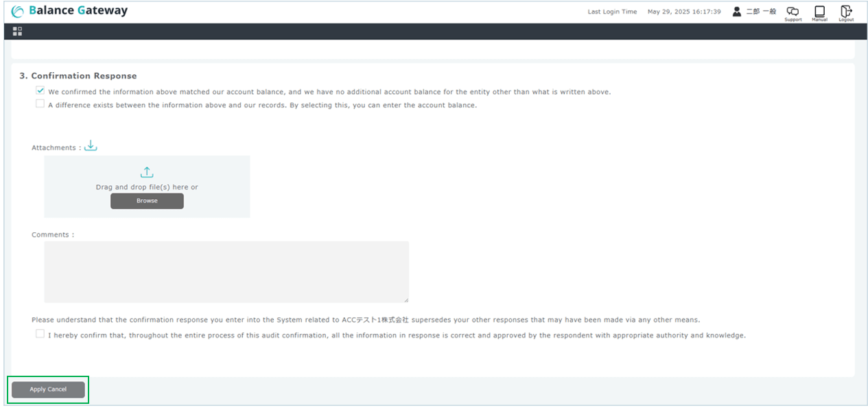Uncheck the balance matched confirmation checkbox
868x408 pixels.
[40, 91]
